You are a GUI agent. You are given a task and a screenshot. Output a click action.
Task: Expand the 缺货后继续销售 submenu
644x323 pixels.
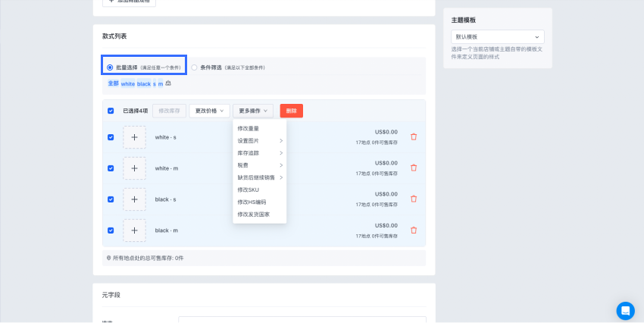tap(260, 177)
